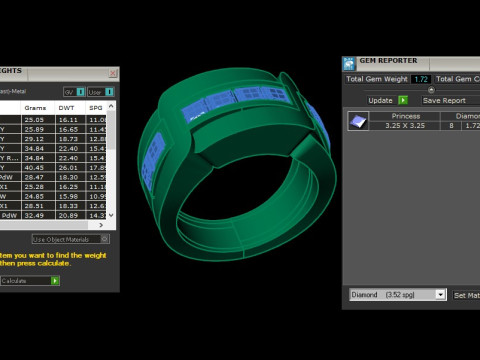Click the green Calculate arrow icon
This screenshot has height=360, width=480.
(x=55, y=281)
